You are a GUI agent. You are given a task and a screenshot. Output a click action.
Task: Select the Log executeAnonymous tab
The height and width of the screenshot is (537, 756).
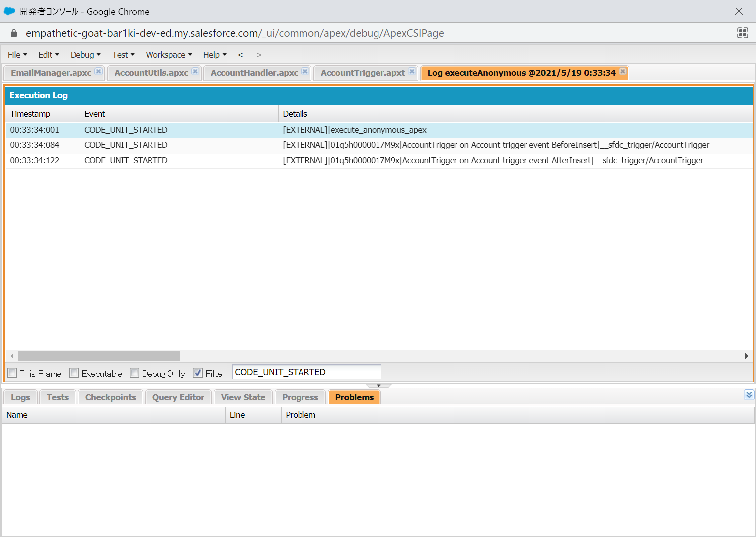[x=522, y=73]
